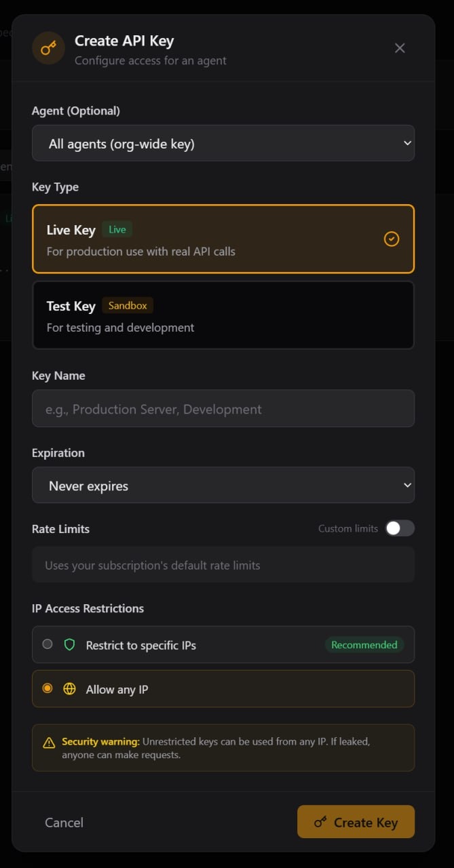The height and width of the screenshot is (868, 454).
Task: Click the Key Name input field
Action: click(x=223, y=409)
